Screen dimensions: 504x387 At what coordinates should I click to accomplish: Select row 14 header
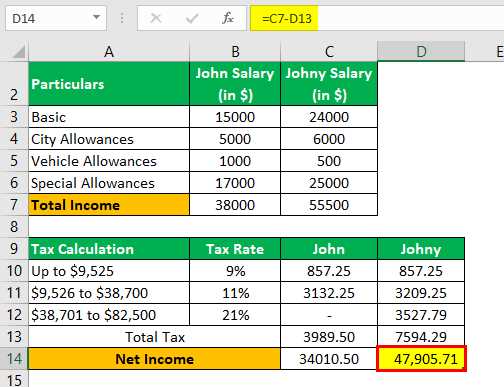click(14, 359)
